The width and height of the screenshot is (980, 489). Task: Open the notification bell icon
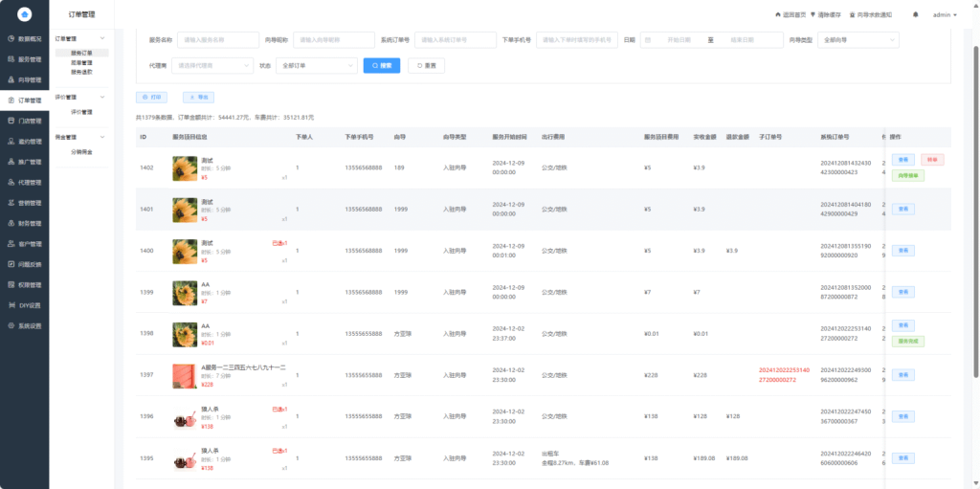point(915,15)
